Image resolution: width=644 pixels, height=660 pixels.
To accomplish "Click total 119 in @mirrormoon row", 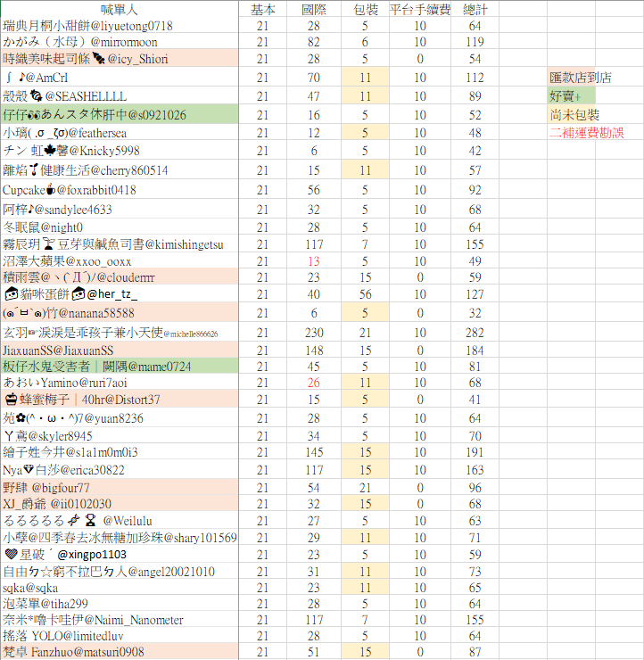I will (475, 42).
